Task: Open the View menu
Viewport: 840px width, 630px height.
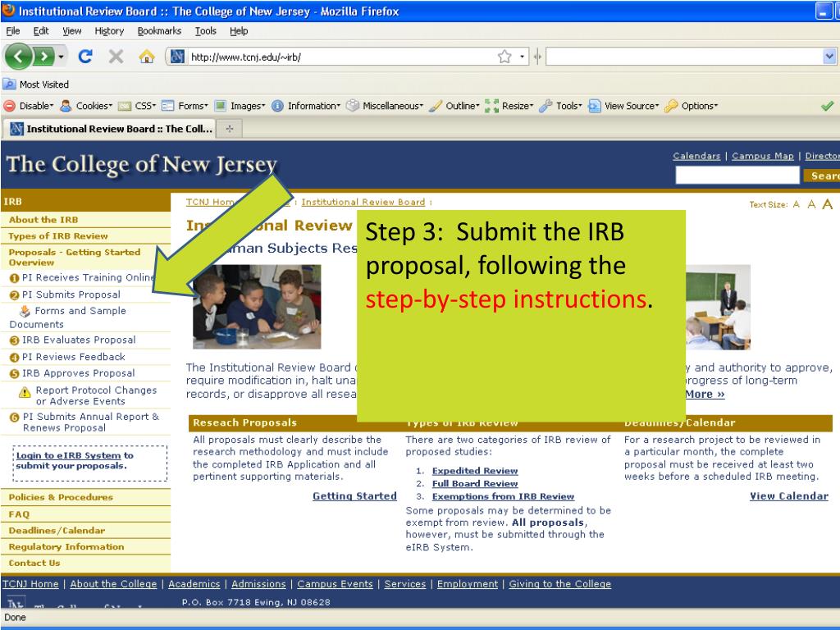Action: [x=72, y=31]
